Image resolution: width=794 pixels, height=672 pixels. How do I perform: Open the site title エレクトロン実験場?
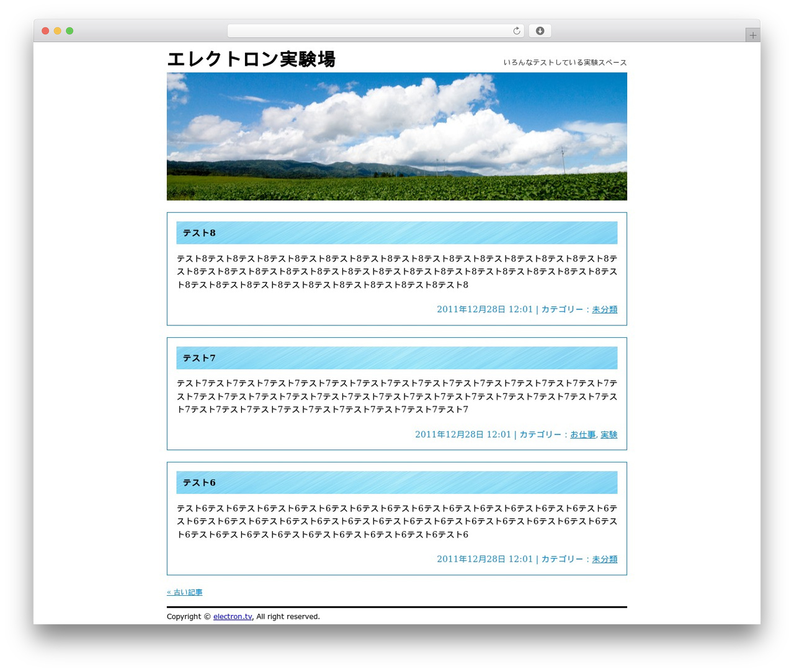pos(251,59)
